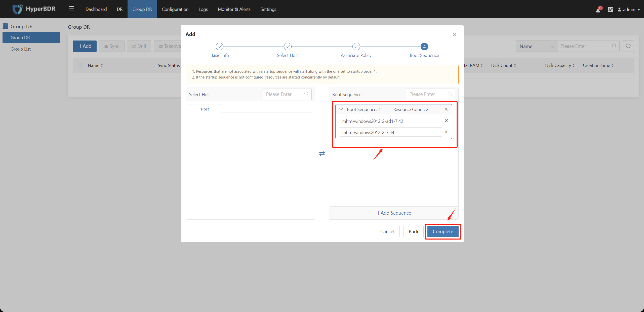Collapse Boot Sequence 1 group chevron
The width and height of the screenshot is (644, 312).
tap(341, 109)
